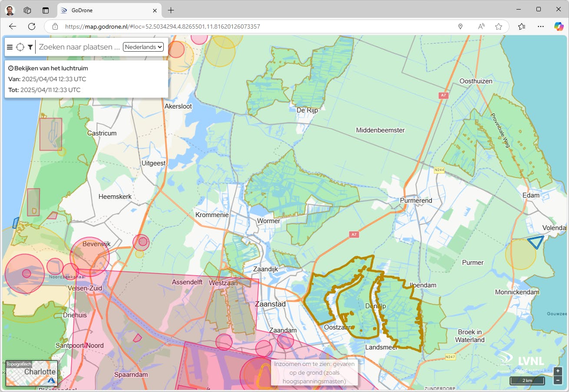Image resolution: width=569 pixels, height=392 pixels.
Task: Select the map.godrone.nl address bar URL
Action: (x=163, y=26)
